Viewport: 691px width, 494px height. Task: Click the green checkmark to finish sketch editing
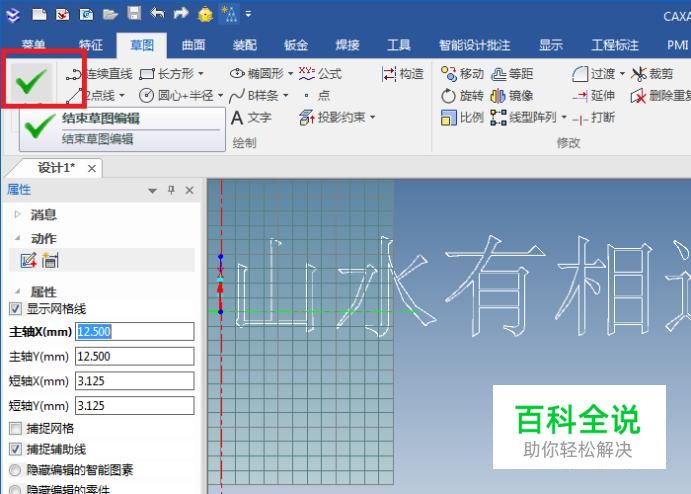[31, 82]
